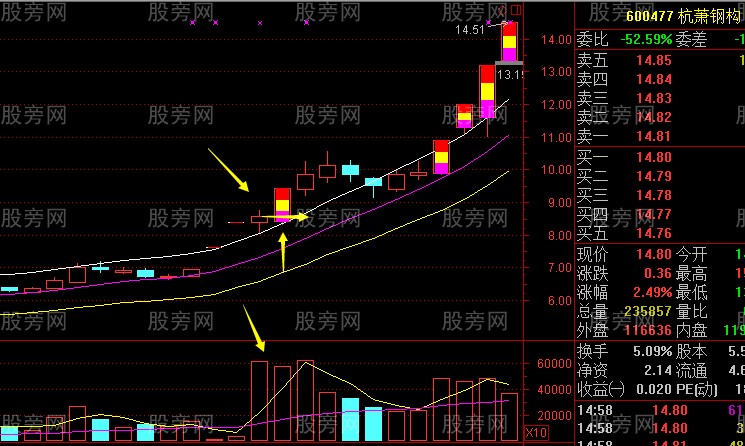Click the 量比 label

691,311
